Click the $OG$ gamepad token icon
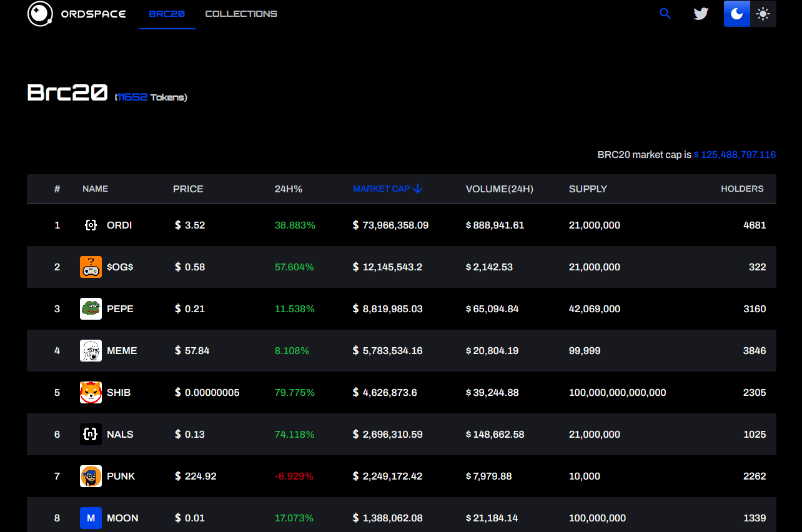 (91, 267)
